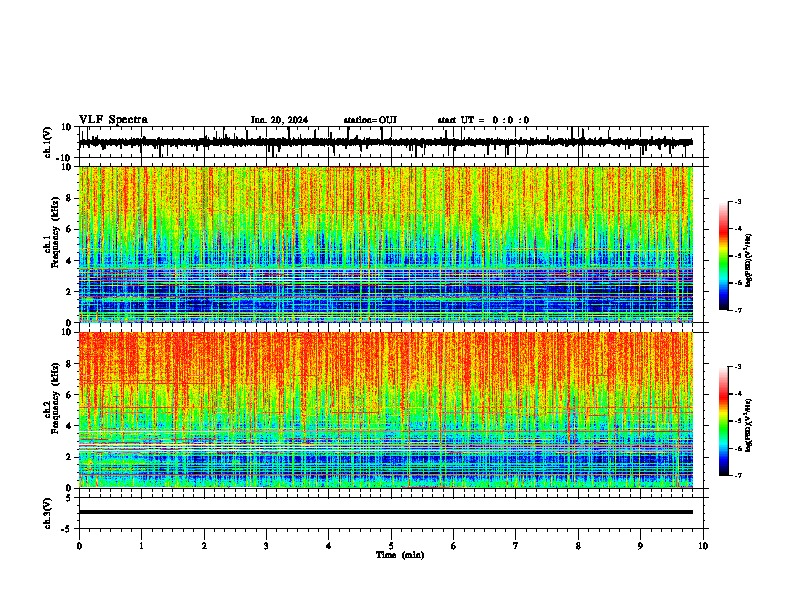The height and width of the screenshot is (612, 792).
Task: Click the ch.1 spectrogram color scale bar
Action: (724, 256)
